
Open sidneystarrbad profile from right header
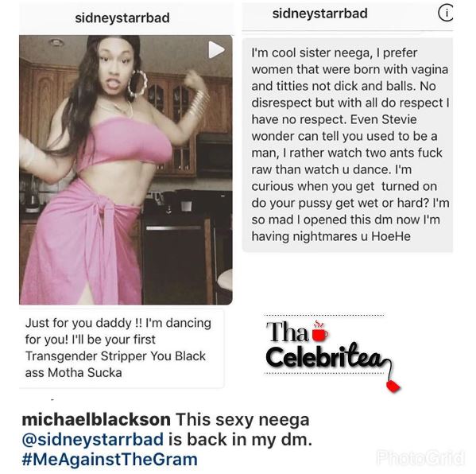(x=320, y=14)
